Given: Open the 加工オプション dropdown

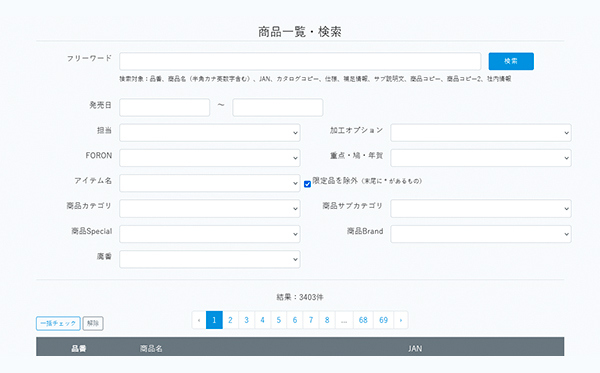Looking at the screenshot, I should coord(481,133).
